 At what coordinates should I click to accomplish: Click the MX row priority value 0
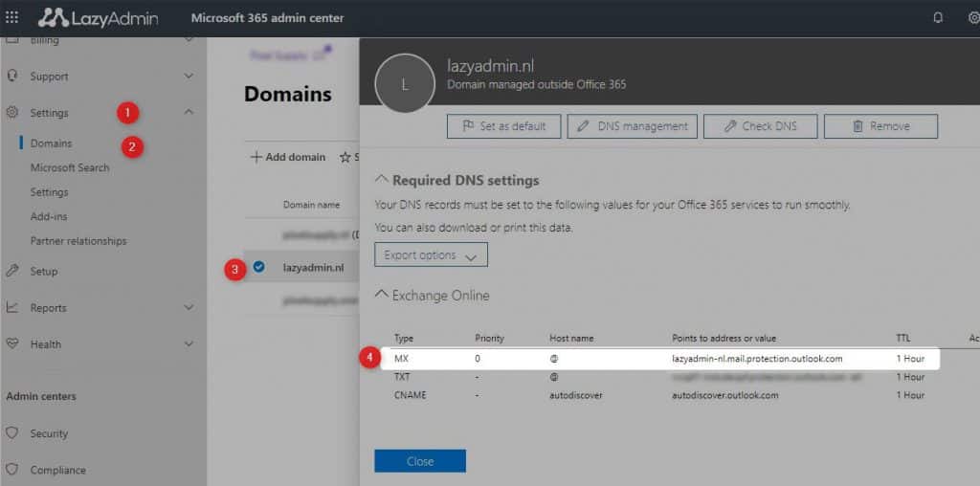pos(478,359)
